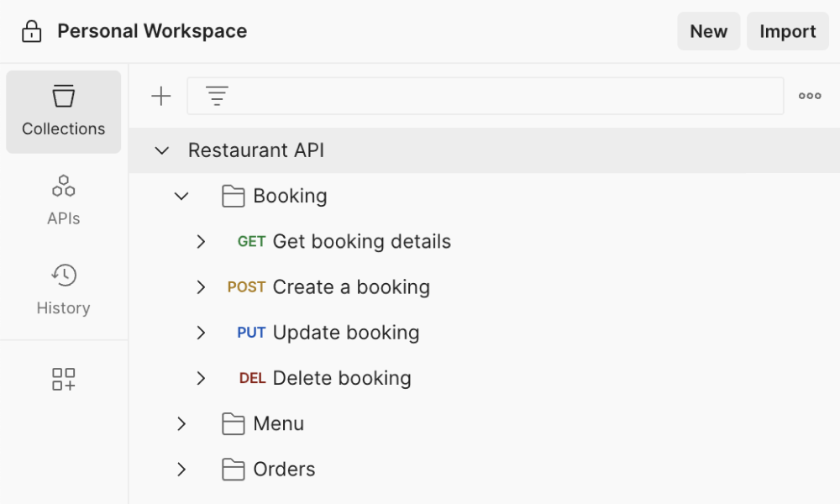The image size is (840, 504).
Task: Click the New button
Action: [x=708, y=31]
